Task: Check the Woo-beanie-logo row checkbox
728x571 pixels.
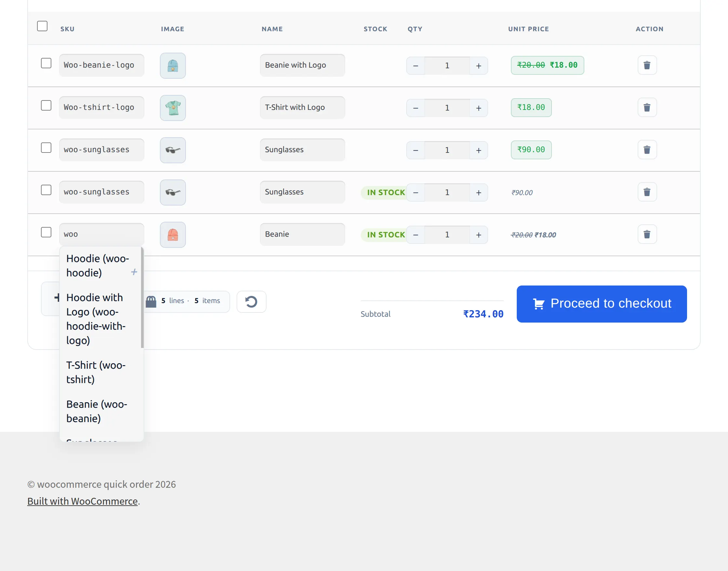Action: click(46, 63)
